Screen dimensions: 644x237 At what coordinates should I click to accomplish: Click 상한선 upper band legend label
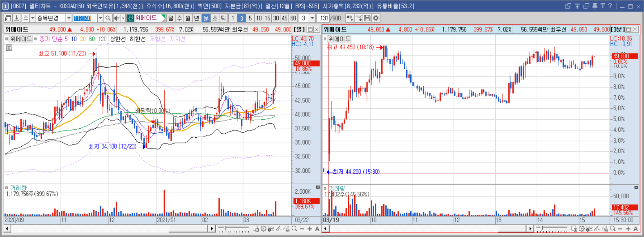118,39
